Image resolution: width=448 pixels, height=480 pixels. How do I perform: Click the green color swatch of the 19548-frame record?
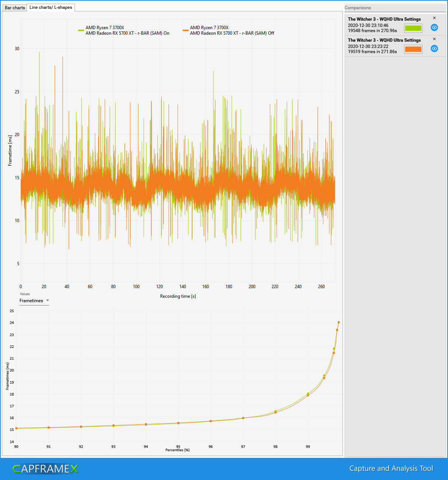coord(413,27)
